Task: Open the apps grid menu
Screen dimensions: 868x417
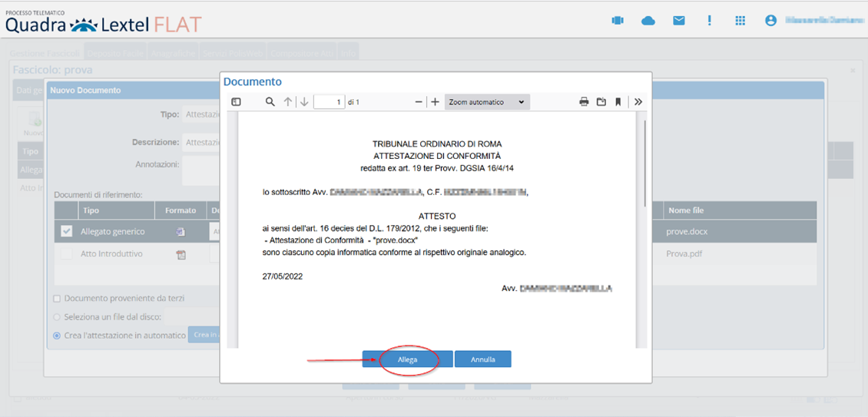Action: coord(740,21)
